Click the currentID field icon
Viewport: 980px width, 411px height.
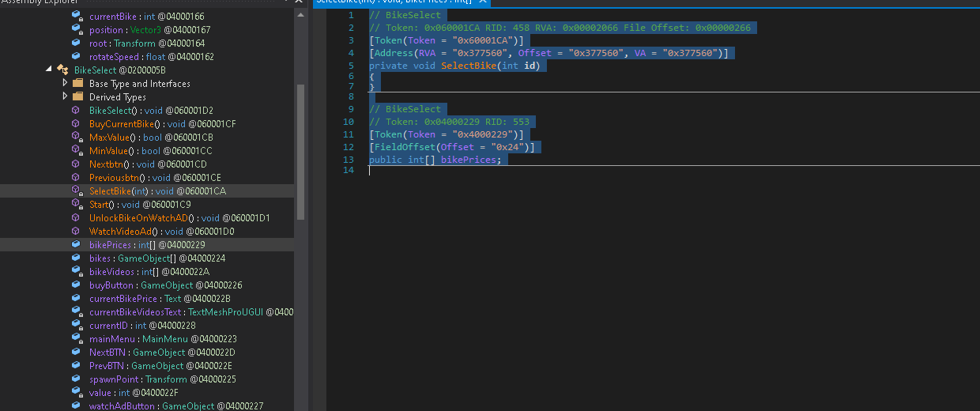77,326
